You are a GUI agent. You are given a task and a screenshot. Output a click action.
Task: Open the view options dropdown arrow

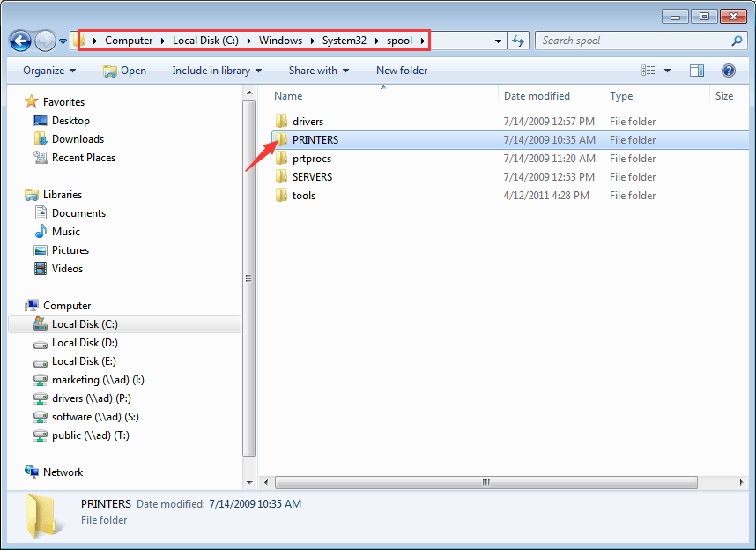click(x=667, y=71)
